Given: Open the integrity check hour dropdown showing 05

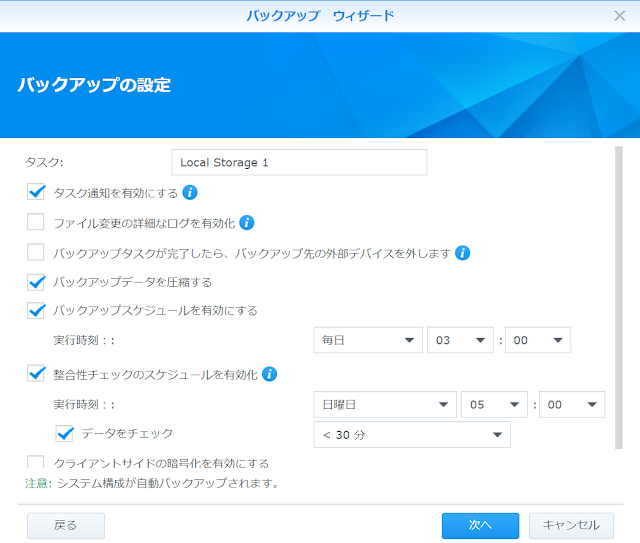Looking at the screenshot, I should (x=494, y=404).
